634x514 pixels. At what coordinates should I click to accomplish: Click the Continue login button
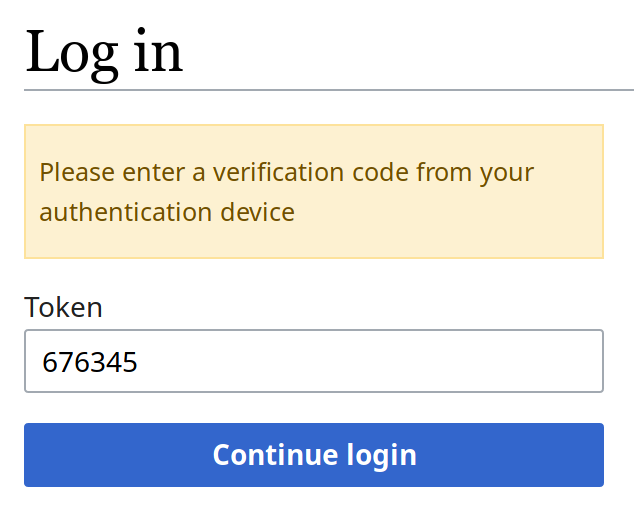(314, 455)
